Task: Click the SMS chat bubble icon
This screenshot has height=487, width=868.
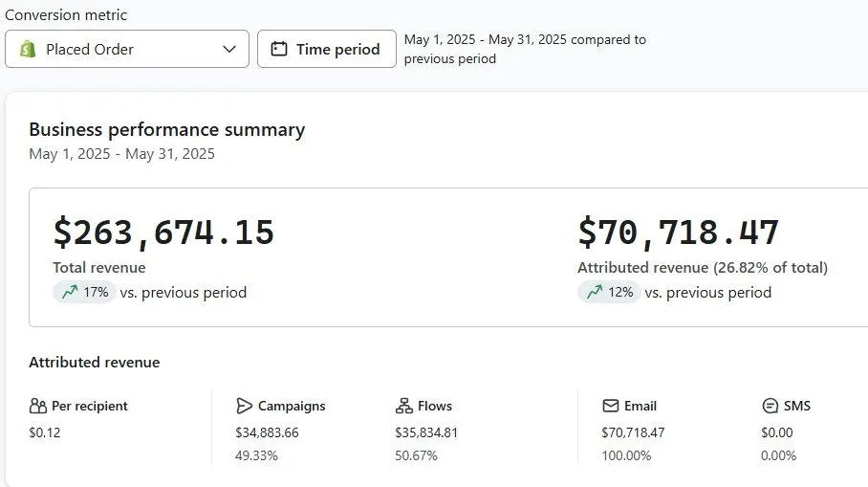Action: click(770, 406)
